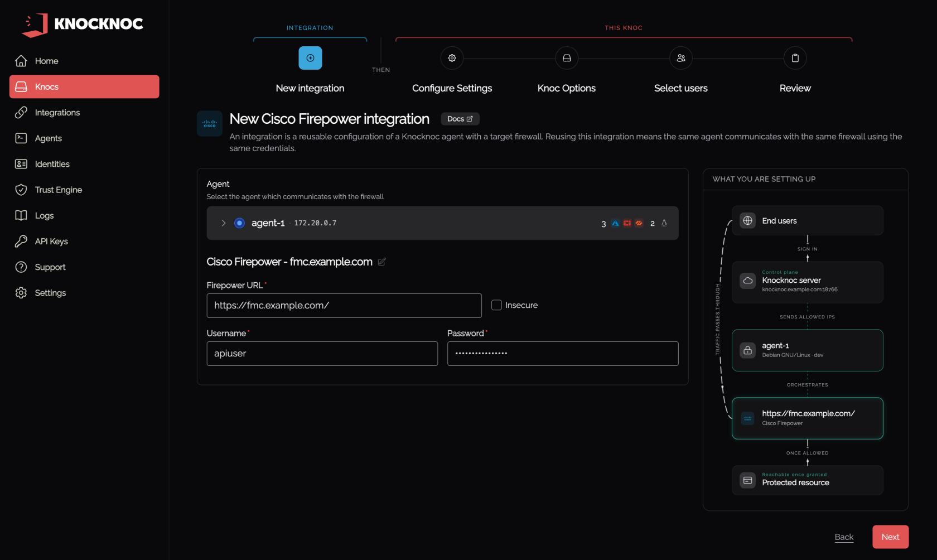Select the Knoc Options step icon

pos(567,58)
